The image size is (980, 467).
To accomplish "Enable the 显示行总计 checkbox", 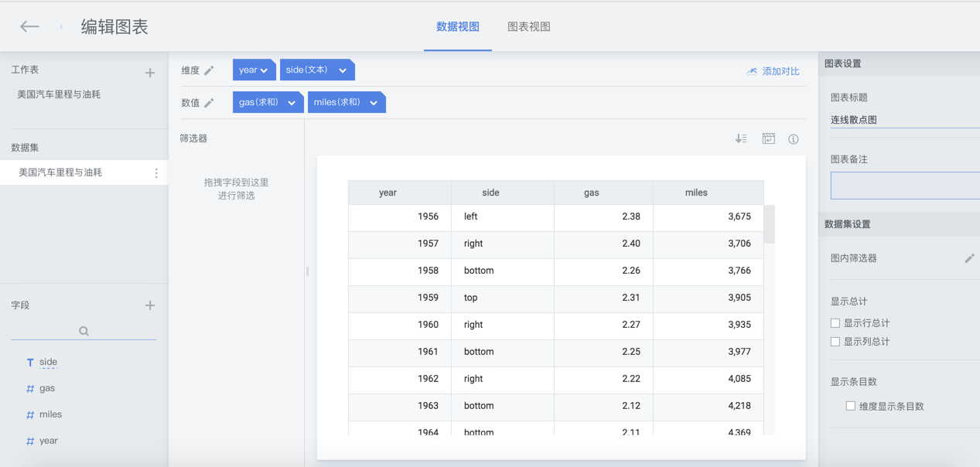I will (835, 323).
